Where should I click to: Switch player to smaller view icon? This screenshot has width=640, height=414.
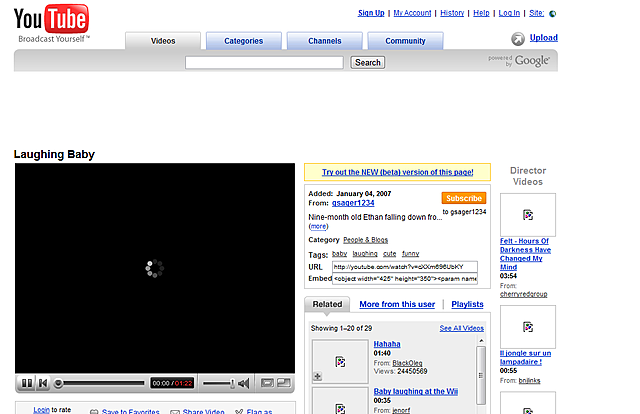[x=267, y=383]
